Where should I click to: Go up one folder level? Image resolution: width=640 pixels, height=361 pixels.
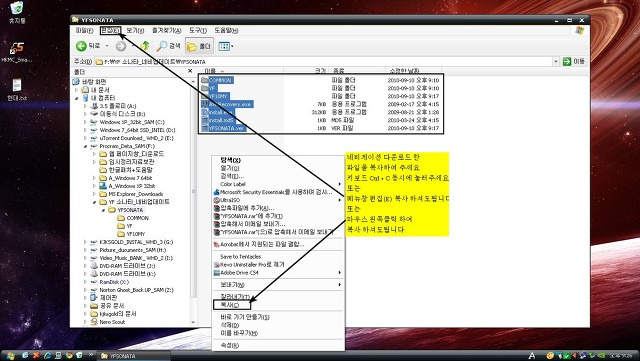tap(144, 46)
